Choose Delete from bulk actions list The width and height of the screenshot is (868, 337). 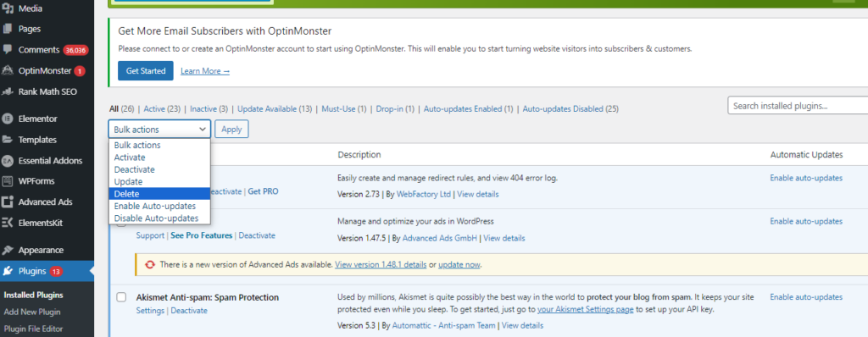159,194
